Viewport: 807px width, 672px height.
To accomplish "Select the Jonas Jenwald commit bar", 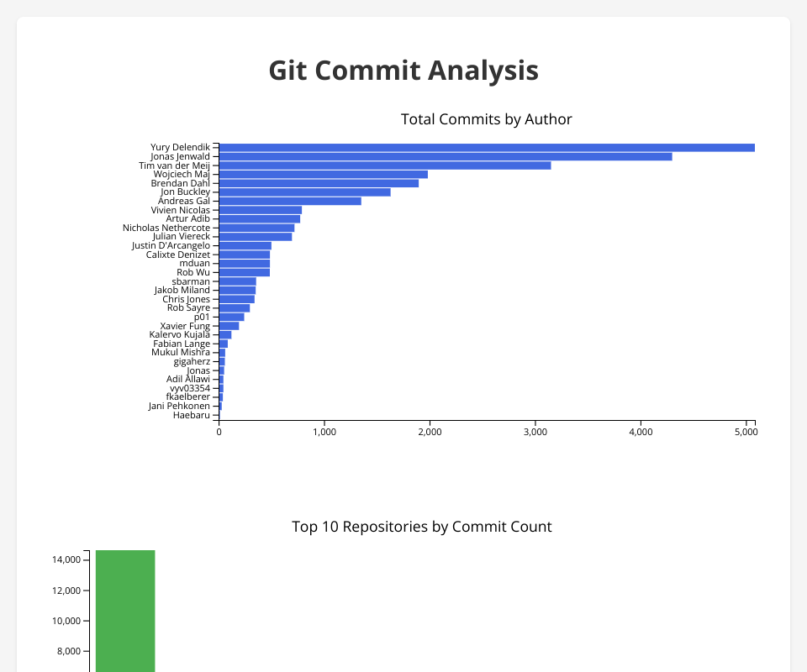I will (445, 156).
